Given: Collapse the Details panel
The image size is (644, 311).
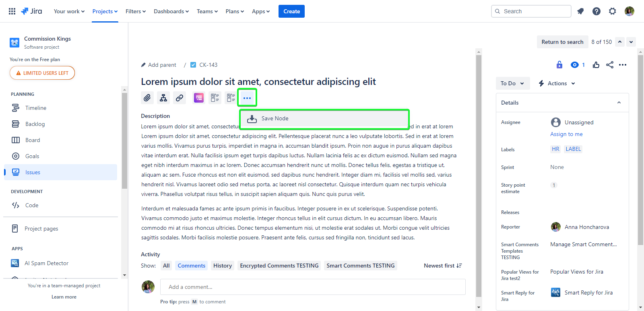Looking at the screenshot, I should point(619,103).
